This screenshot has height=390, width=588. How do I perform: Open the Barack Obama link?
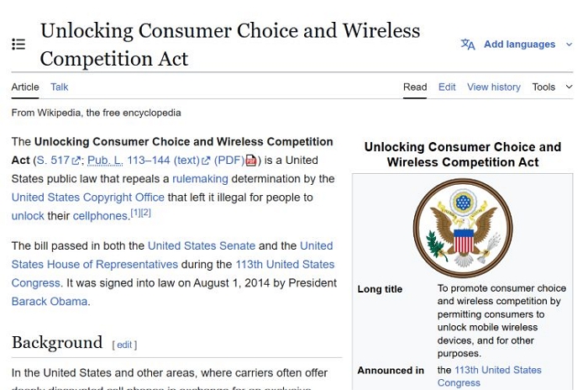click(49, 301)
